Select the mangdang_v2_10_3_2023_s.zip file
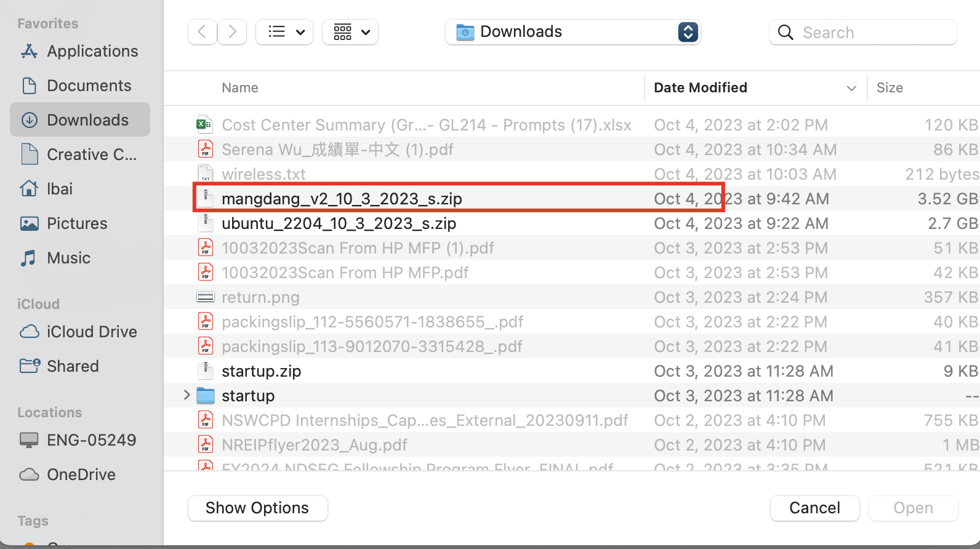 pos(342,199)
